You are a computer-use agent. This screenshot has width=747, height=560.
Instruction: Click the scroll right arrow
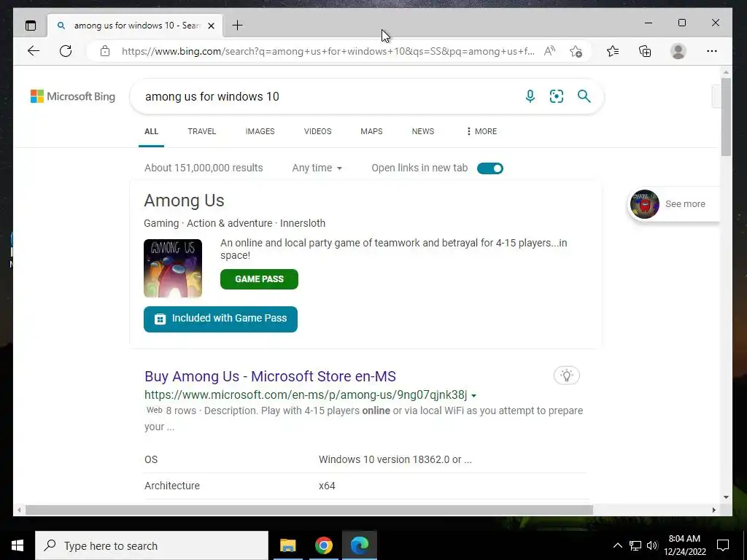[713, 510]
